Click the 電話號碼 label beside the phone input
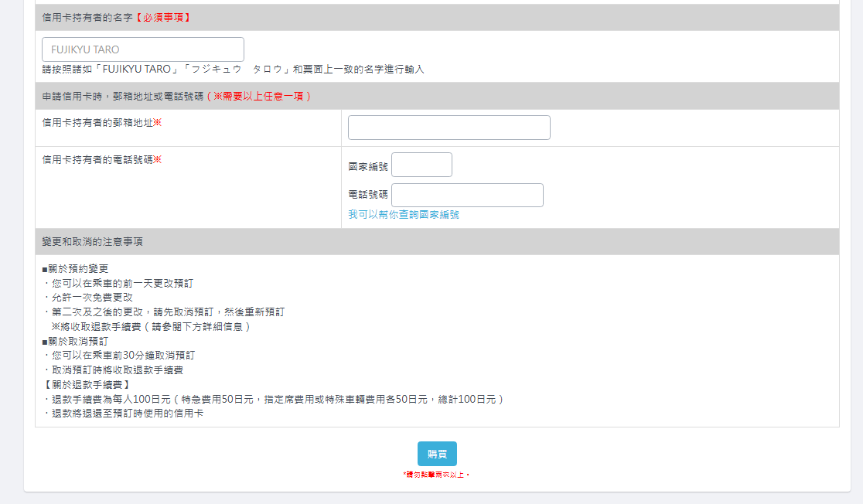863x504 pixels. coord(368,195)
